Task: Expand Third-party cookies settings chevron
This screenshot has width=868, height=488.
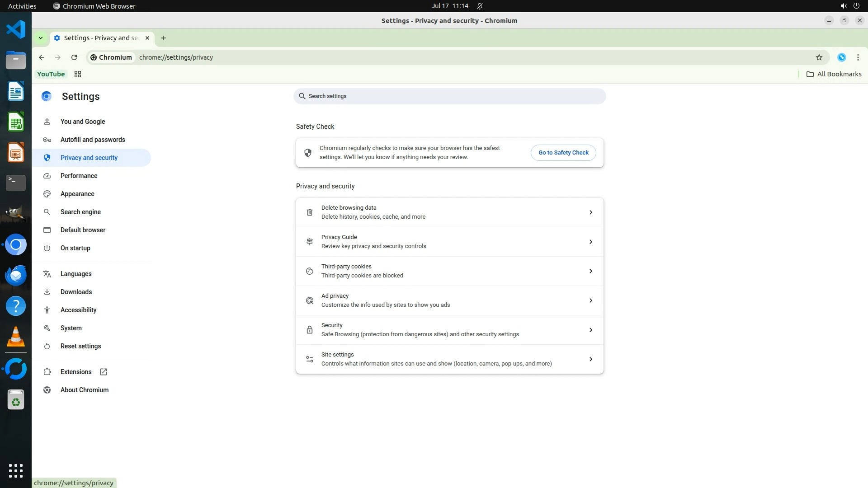Action: (590, 271)
